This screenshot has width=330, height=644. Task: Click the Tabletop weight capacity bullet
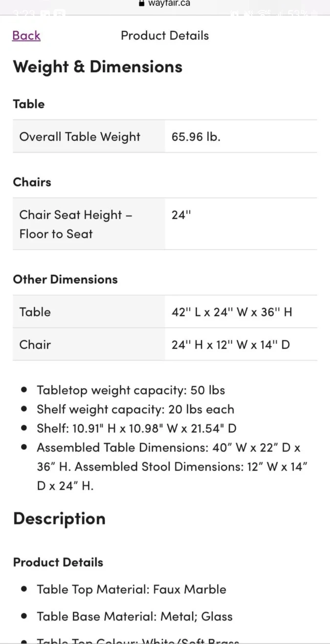pos(131,390)
